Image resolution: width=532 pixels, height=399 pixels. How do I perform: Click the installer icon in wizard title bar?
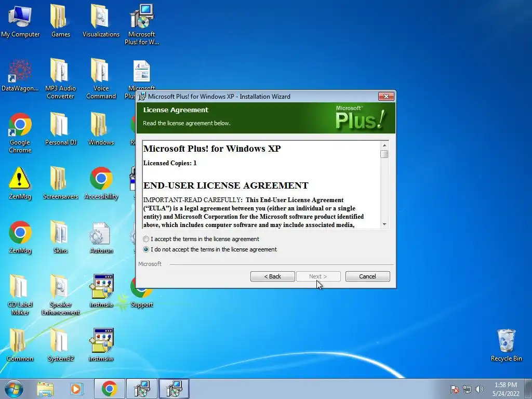point(142,96)
